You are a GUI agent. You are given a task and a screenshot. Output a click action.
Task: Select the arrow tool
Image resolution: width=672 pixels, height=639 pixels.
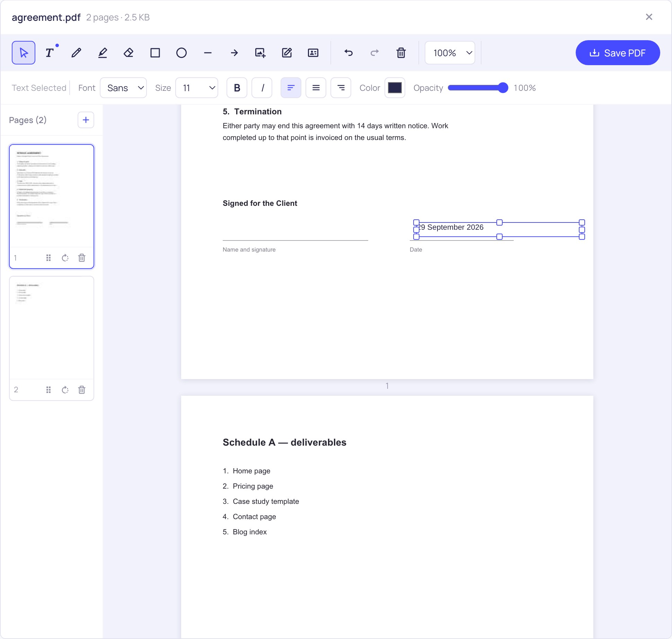point(234,53)
